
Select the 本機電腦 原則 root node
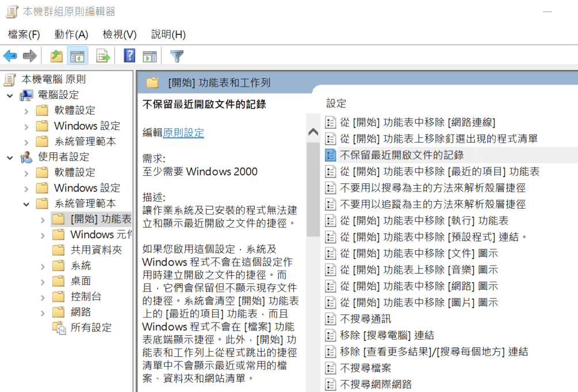(x=53, y=79)
